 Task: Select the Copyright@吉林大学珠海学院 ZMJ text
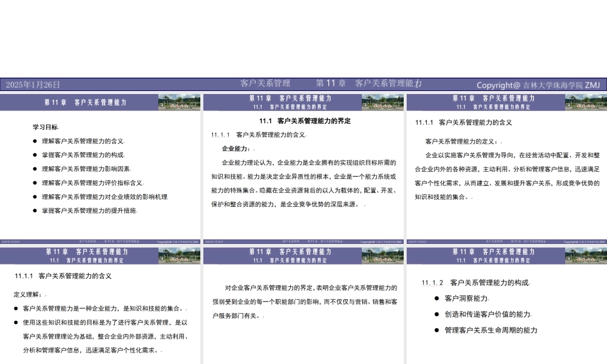coord(538,84)
